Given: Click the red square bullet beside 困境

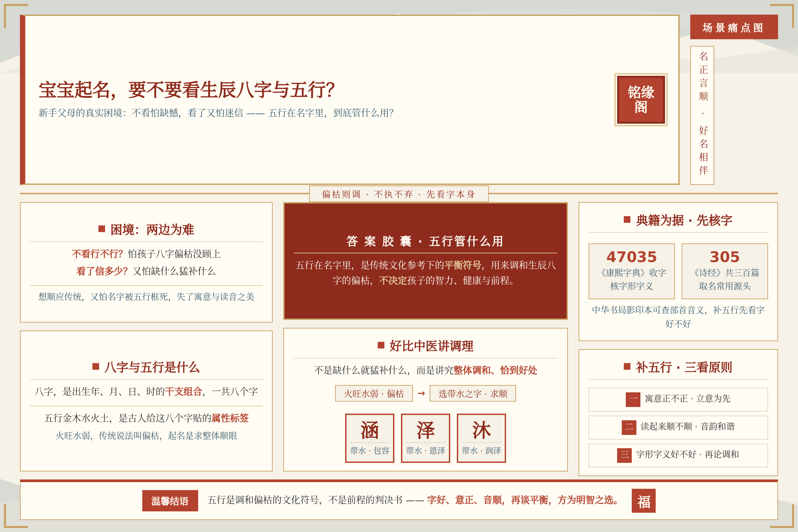Looking at the screenshot, I should [x=102, y=229].
